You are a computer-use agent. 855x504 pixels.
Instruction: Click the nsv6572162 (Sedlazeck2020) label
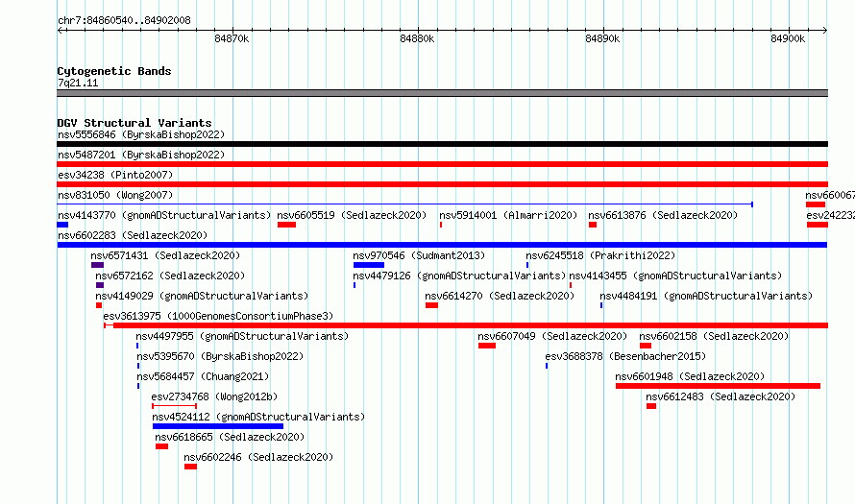tap(170, 276)
